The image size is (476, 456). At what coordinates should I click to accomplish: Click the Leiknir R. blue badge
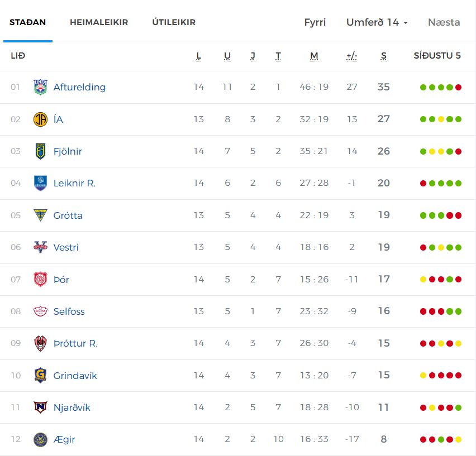tap(40, 183)
